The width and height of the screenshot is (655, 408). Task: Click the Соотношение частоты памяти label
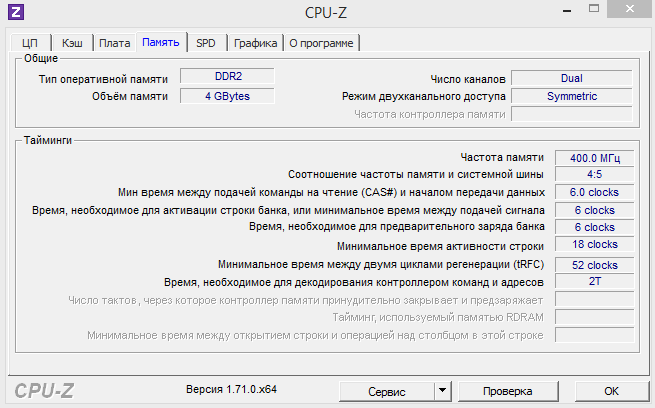point(416,175)
